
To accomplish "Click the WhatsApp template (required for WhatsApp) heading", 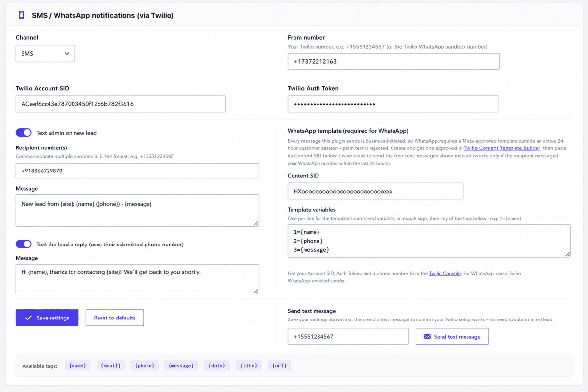I will pos(348,131).
